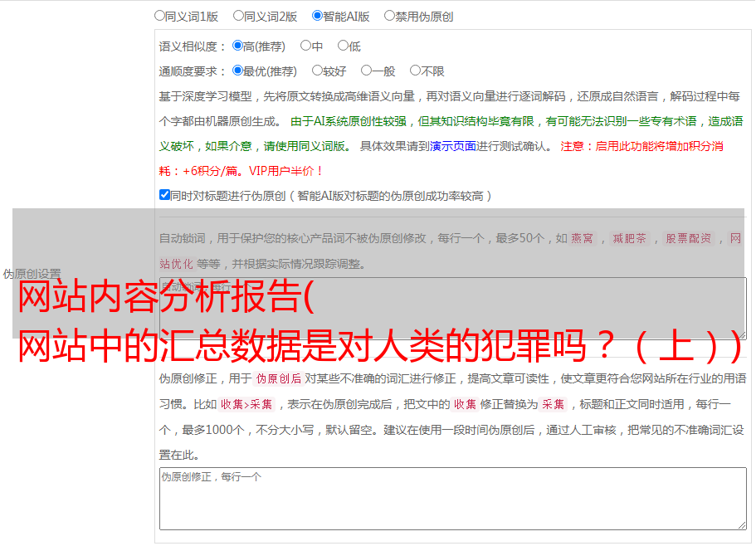
Task: Click the 燕窝 example keyword tag
Action: click(x=582, y=238)
